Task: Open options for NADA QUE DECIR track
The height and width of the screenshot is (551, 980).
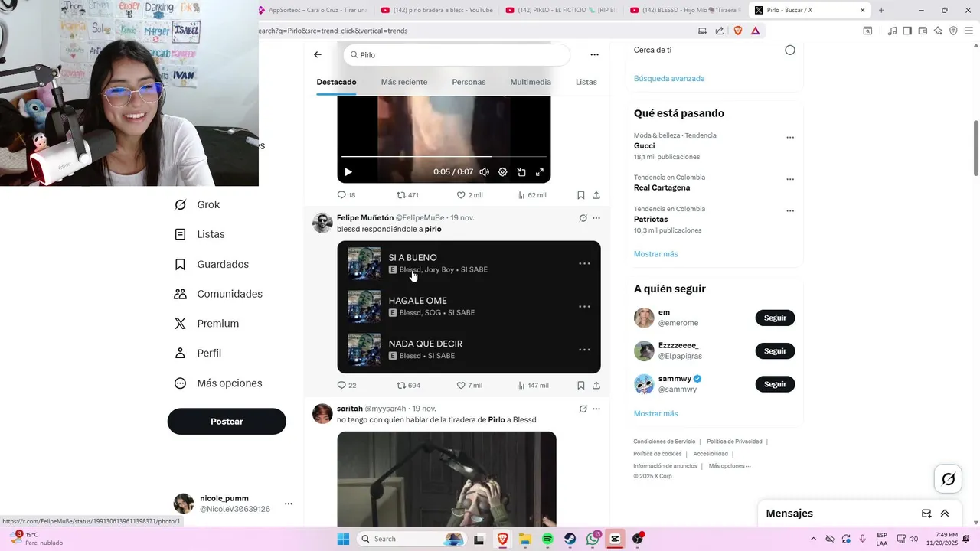Action: click(584, 350)
